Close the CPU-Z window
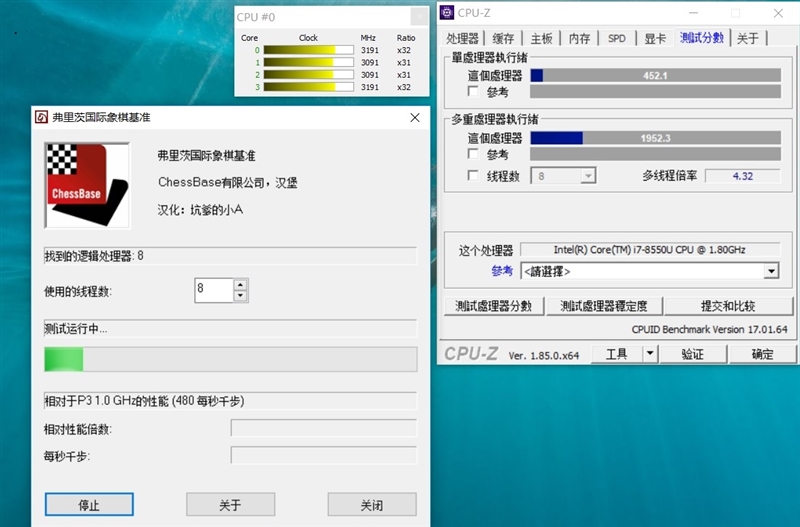The image size is (800, 527). click(x=778, y=13)
